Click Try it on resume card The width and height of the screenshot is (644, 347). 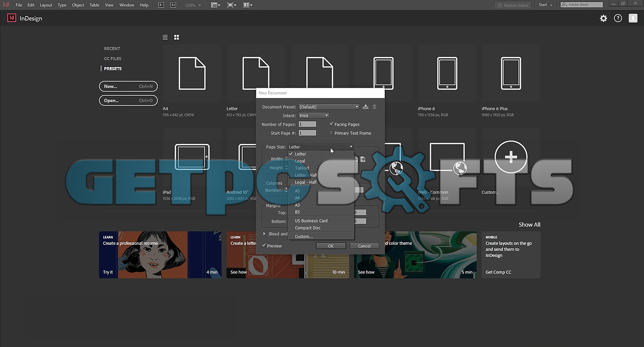(x=108, y=272)
